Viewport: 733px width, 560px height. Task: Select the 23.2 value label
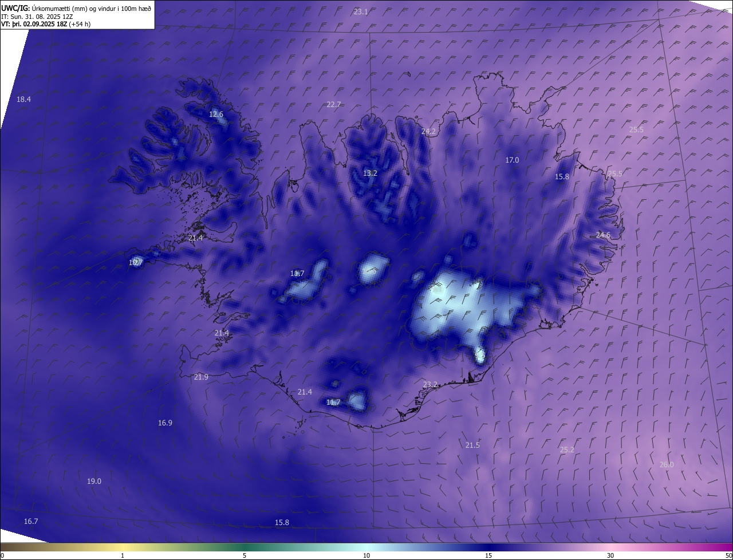point(430,384)
